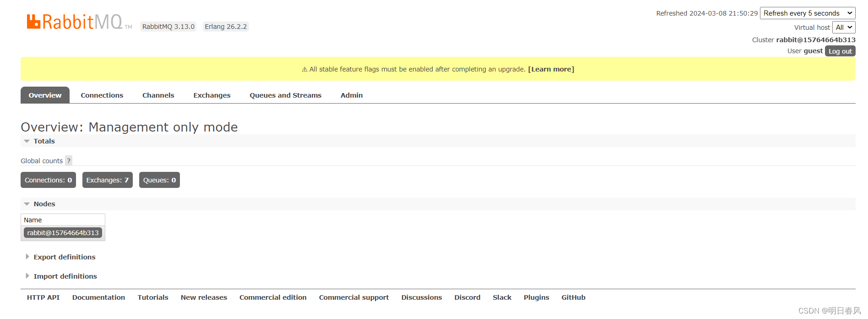Open Queues and Streams tab

[286, 95]
